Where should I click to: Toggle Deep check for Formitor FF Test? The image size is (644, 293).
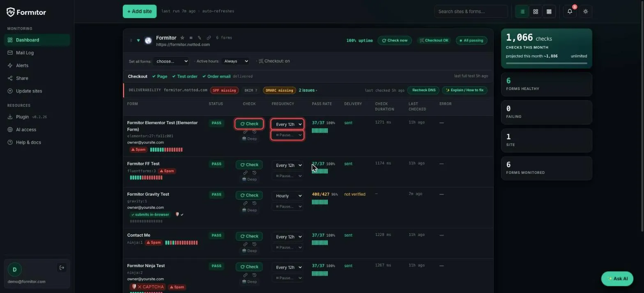click(x=249, y=180)
